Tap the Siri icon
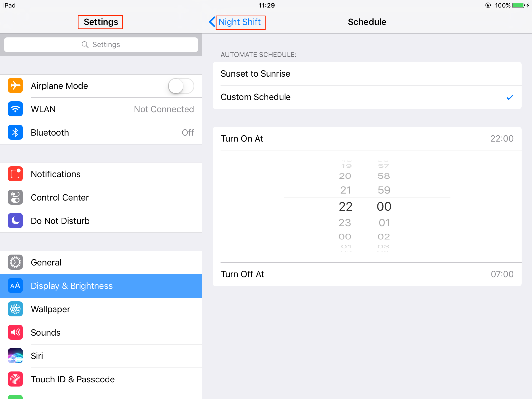 (15, 356)
